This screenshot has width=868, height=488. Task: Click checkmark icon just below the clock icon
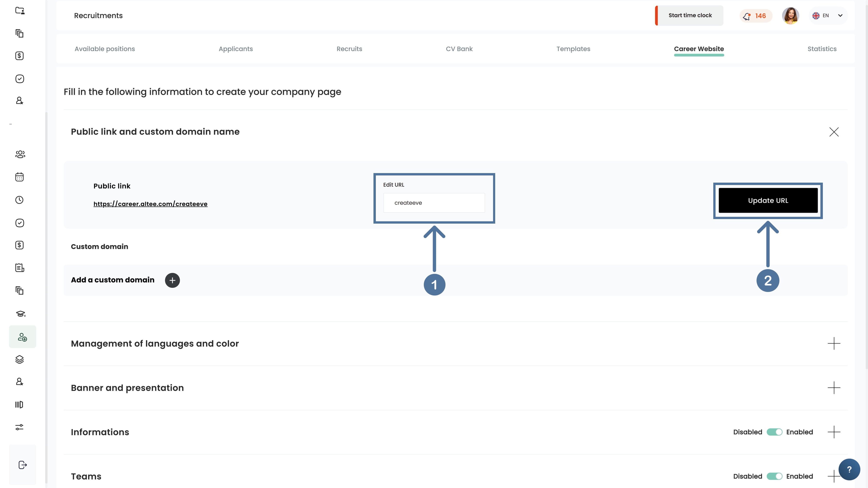point(20,223)
